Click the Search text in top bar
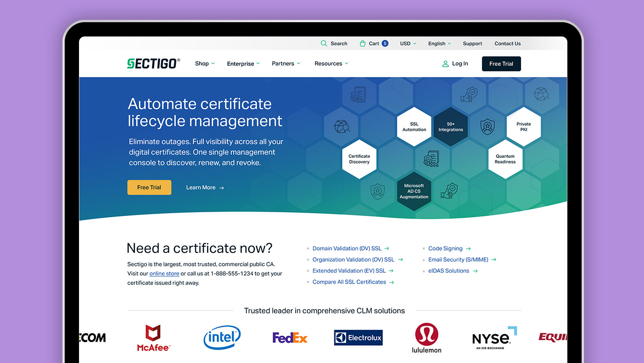 [339, 43]
